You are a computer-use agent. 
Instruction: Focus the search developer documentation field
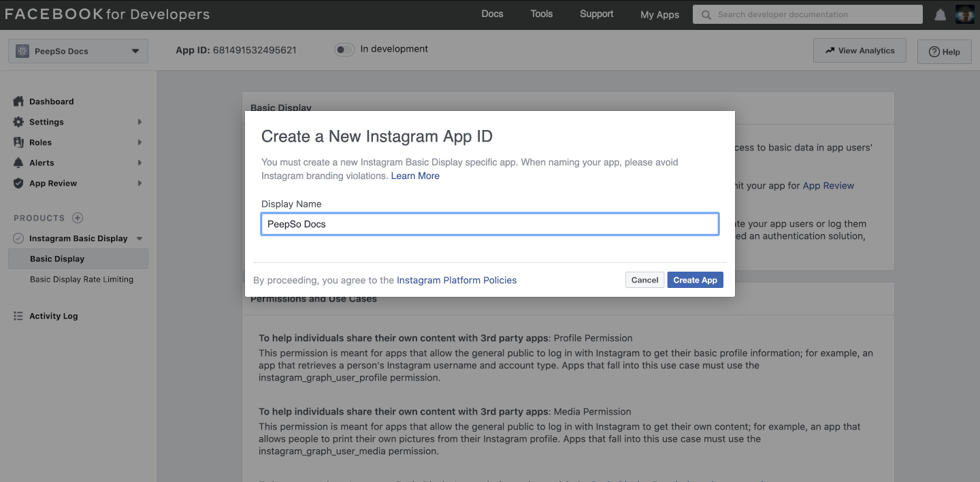pos(808,14)
